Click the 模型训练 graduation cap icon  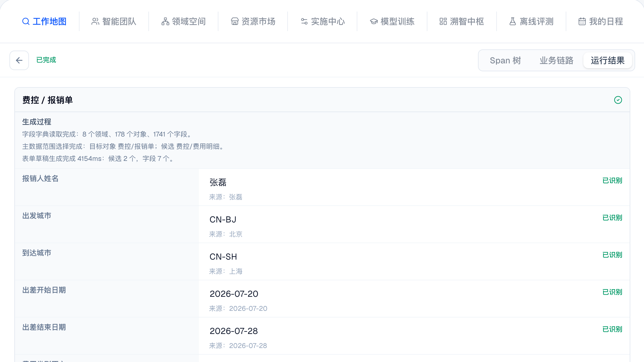click(x=374, y=21)
